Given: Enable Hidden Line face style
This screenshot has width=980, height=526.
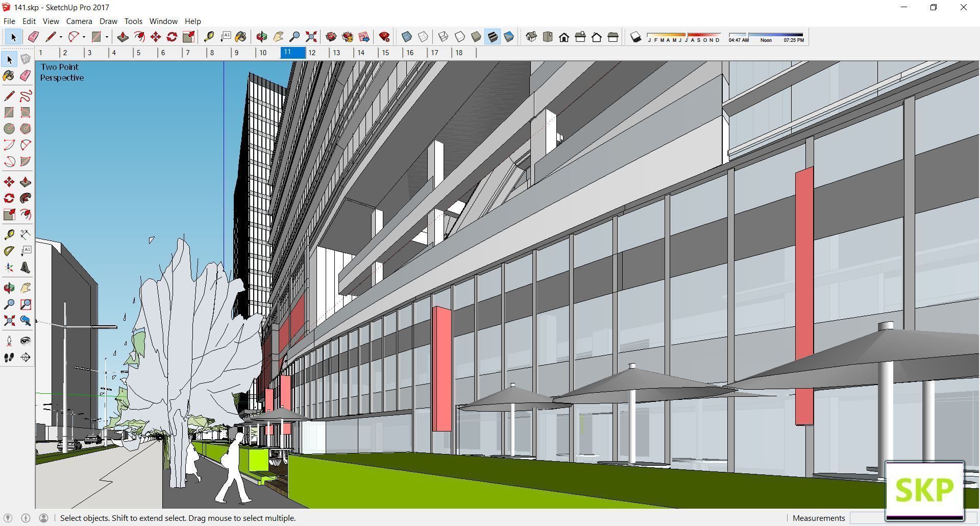Looking at the screenshot, I should click(x=459, y=37).
